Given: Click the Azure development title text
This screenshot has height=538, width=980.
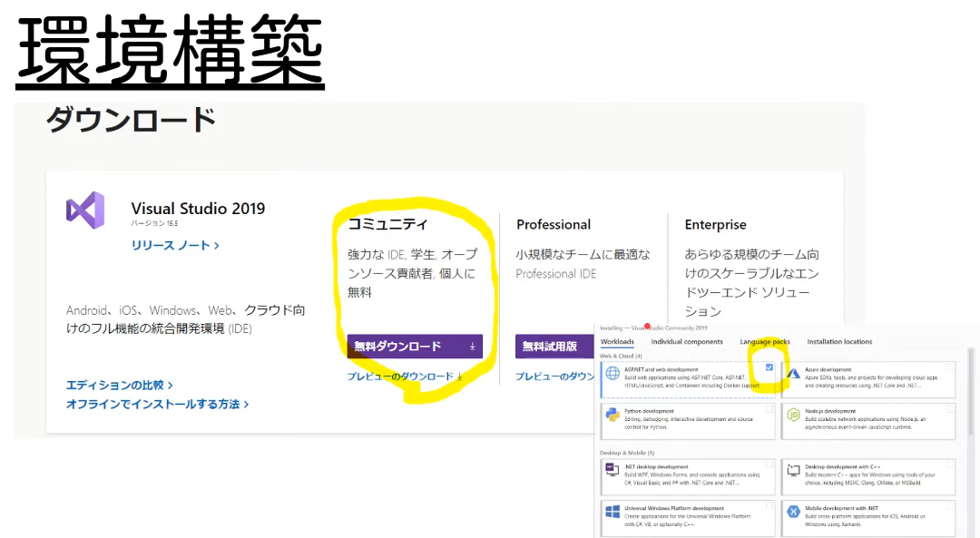Looking at the screenshot, I should [828, 369].
